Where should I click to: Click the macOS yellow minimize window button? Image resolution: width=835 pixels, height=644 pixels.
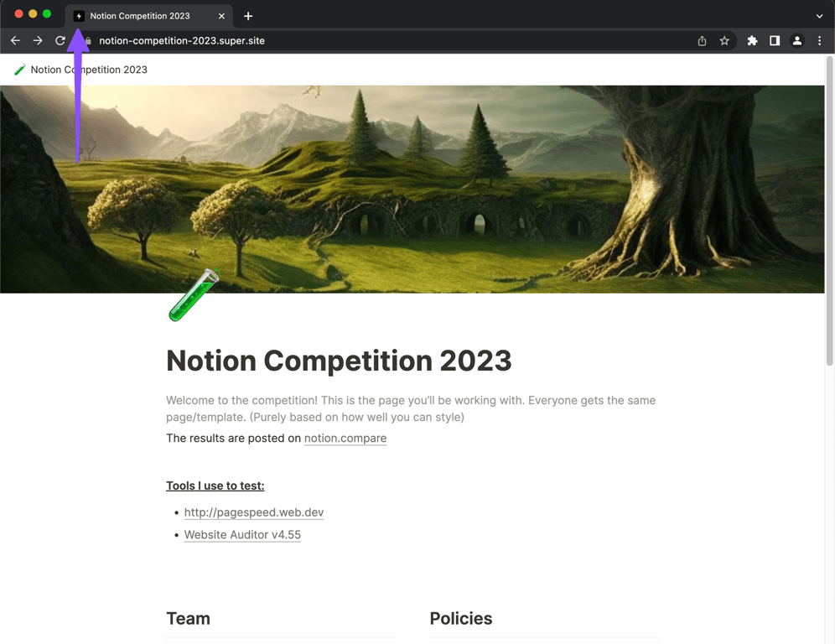point(33,14)
